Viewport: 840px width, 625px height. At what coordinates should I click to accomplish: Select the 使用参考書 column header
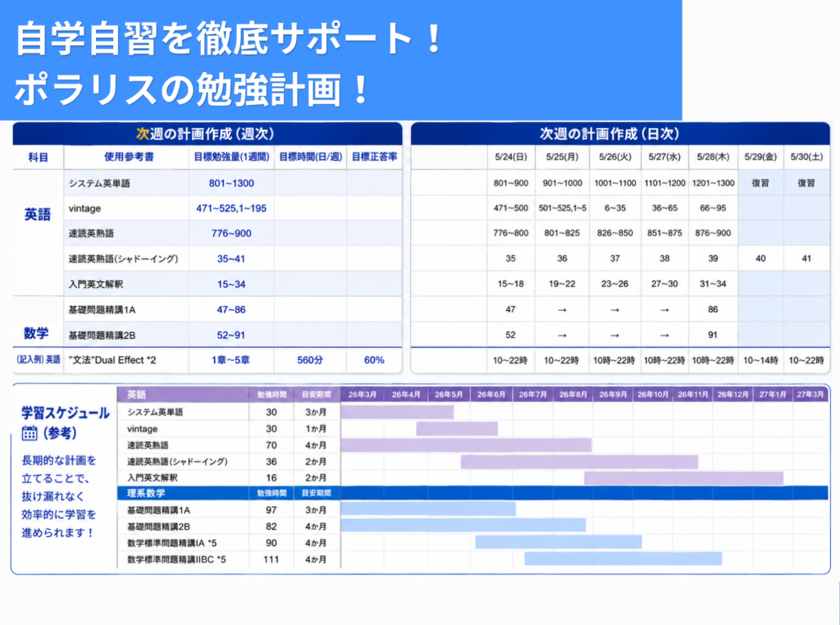tap(129, 157)
